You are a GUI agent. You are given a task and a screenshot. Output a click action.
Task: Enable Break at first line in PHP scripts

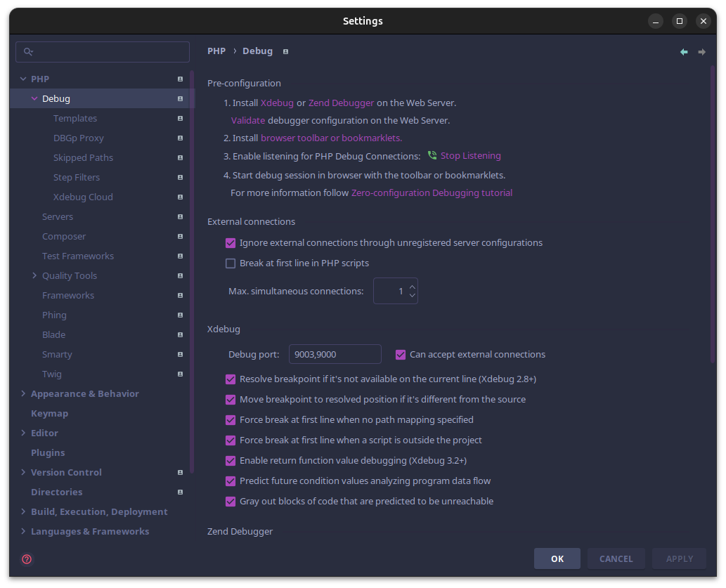230,263
